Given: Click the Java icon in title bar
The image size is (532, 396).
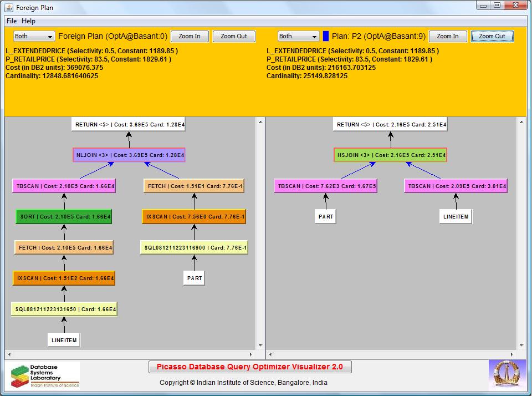Looking at the screenshot, I should (x=8, y=8).
